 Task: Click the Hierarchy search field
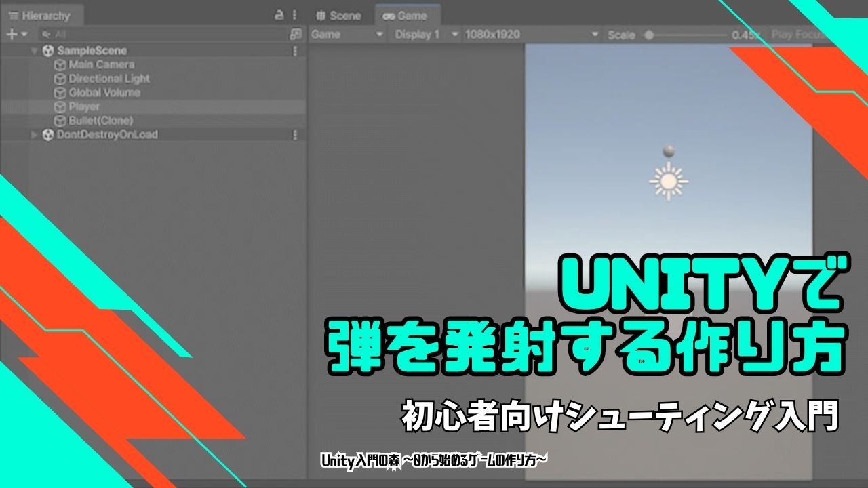pos(163,34)
